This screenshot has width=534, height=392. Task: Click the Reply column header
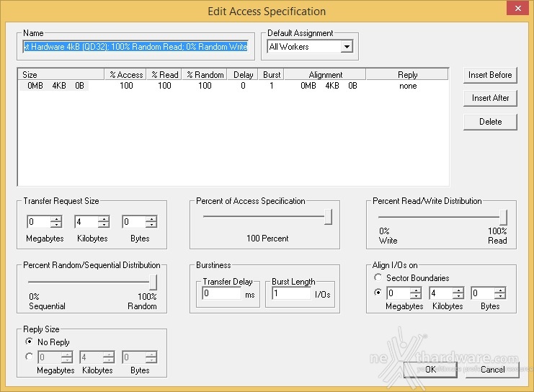407,75
